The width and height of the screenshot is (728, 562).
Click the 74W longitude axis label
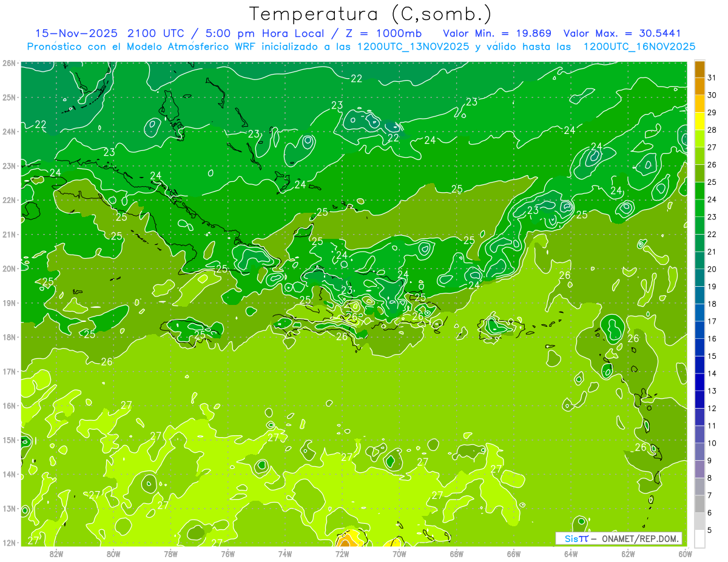coord(285,554)
